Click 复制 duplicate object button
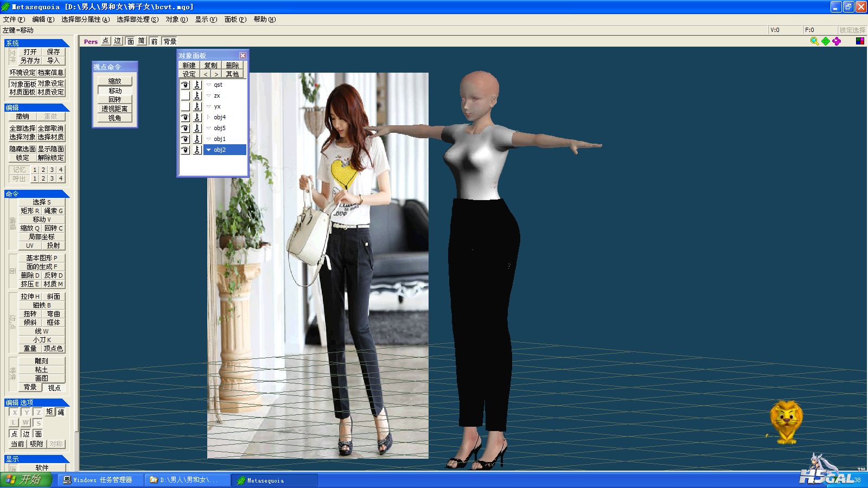The image size is (868, 488). tap(210, 66)
